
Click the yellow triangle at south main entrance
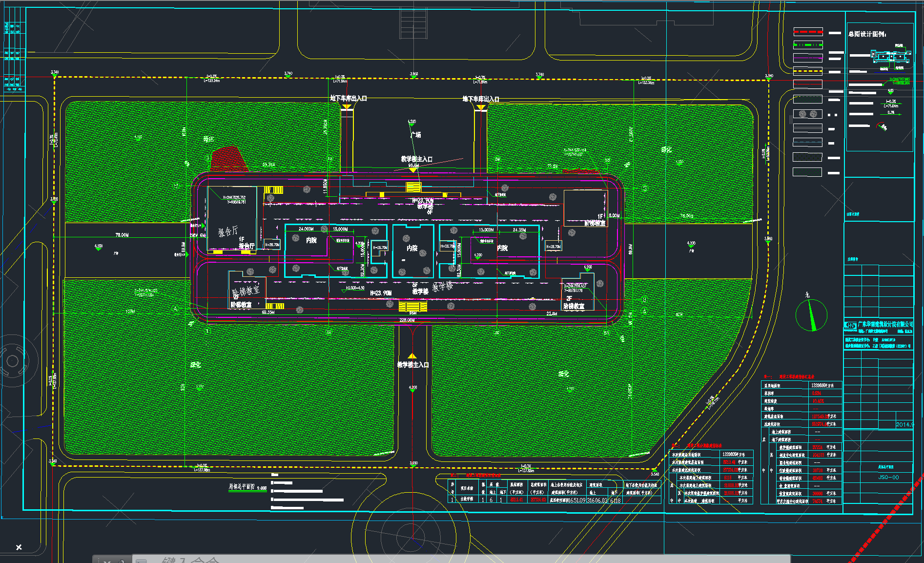coord(412,356)
